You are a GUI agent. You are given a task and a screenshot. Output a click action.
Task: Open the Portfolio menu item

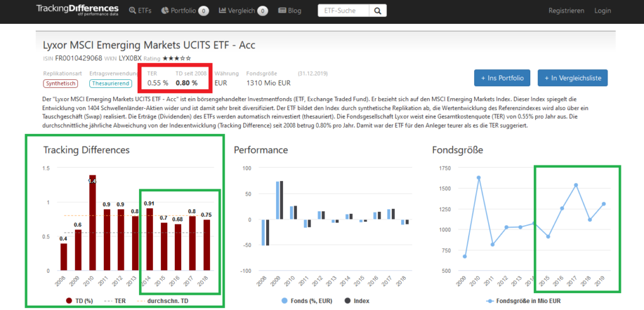coord(185,11)
